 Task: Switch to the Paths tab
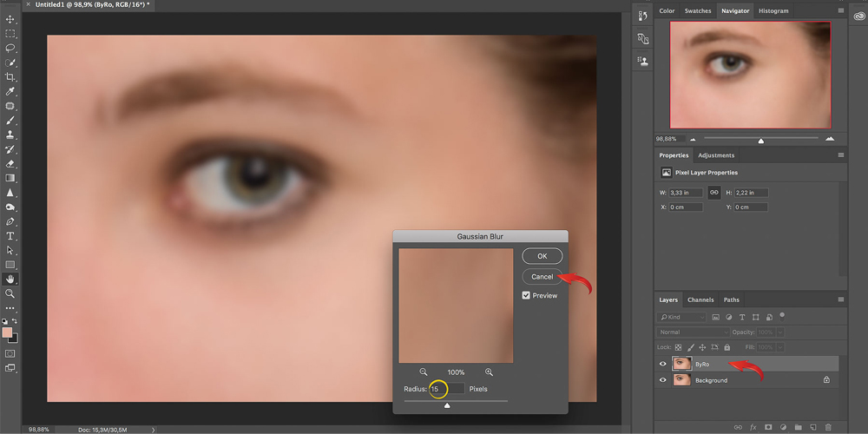click(x=731, y=299)
